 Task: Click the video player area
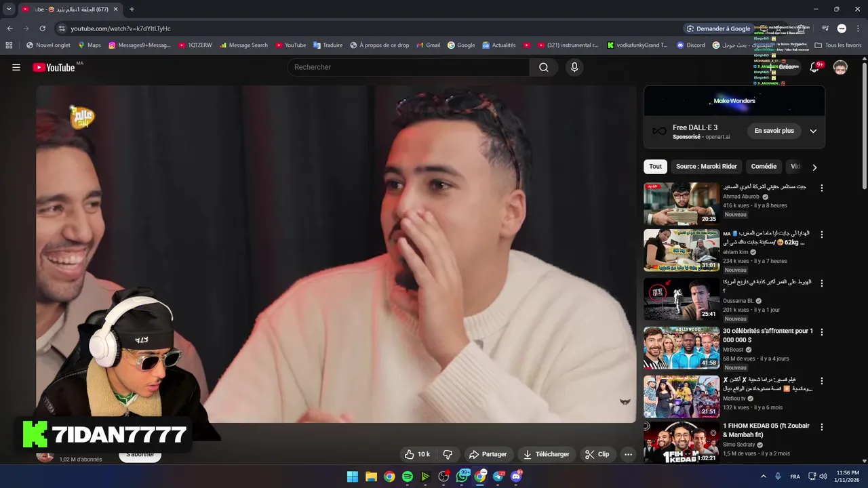[336, 254]
